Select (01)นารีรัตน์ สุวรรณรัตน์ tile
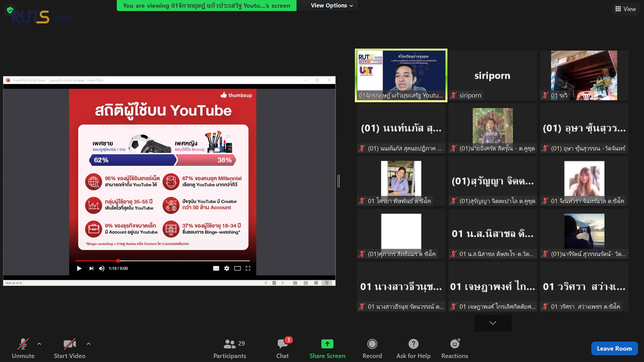644x362 pixels. (x=584, y=234)
